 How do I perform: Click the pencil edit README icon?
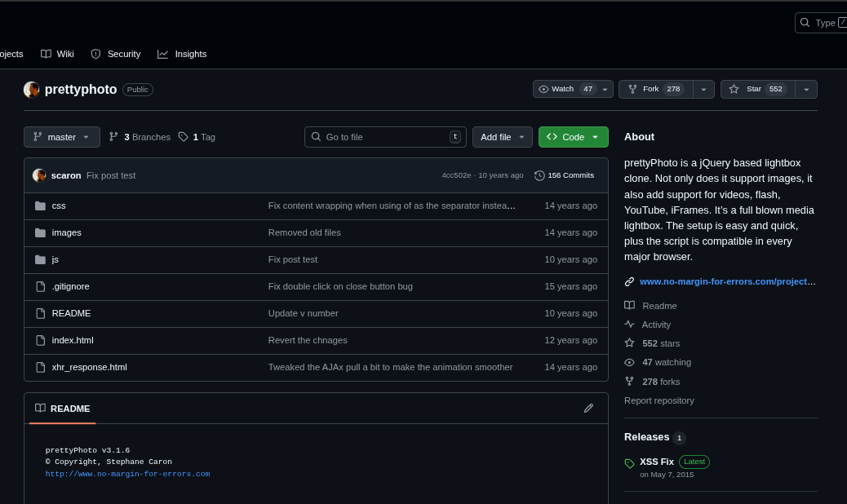[x=588, y=409]
